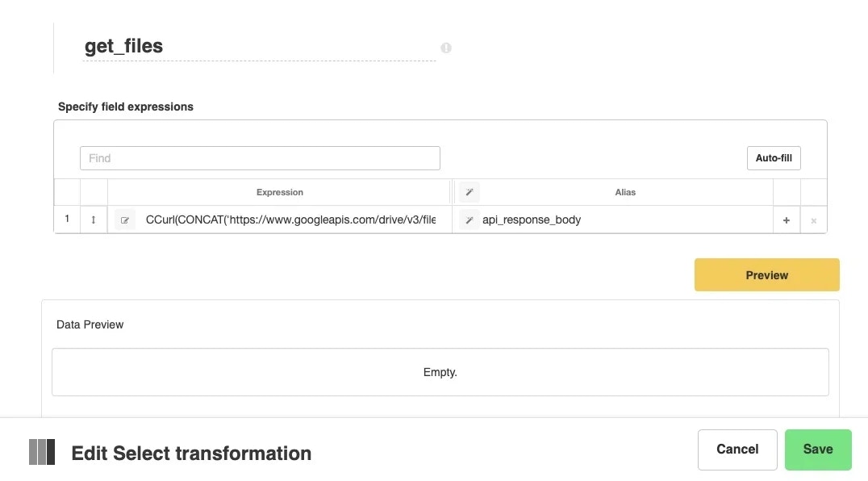Select the wand icon in the Expression header

point(469,192)
